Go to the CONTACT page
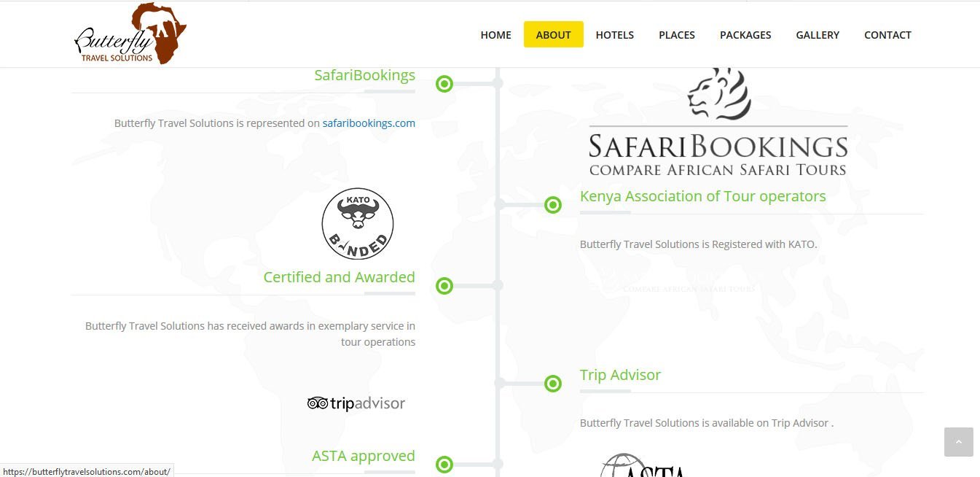The width and height of the screenshot is (980, 477). tap(887, 35)
